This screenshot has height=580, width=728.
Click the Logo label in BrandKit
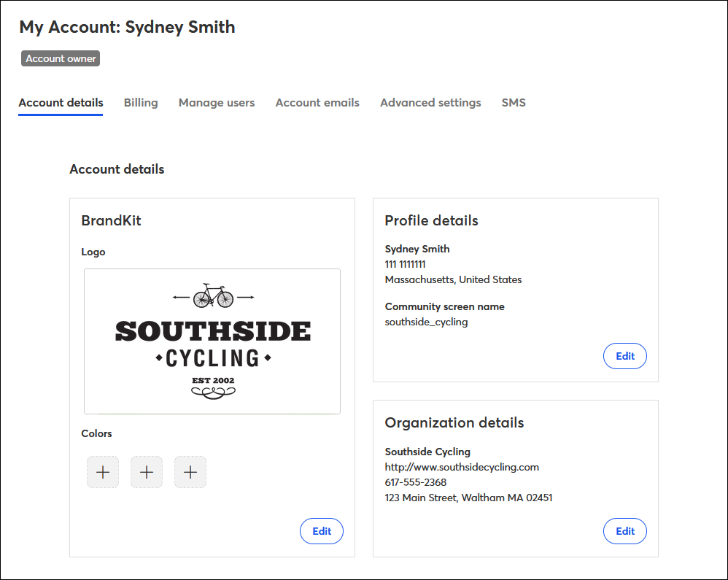(x=93, y=252)
